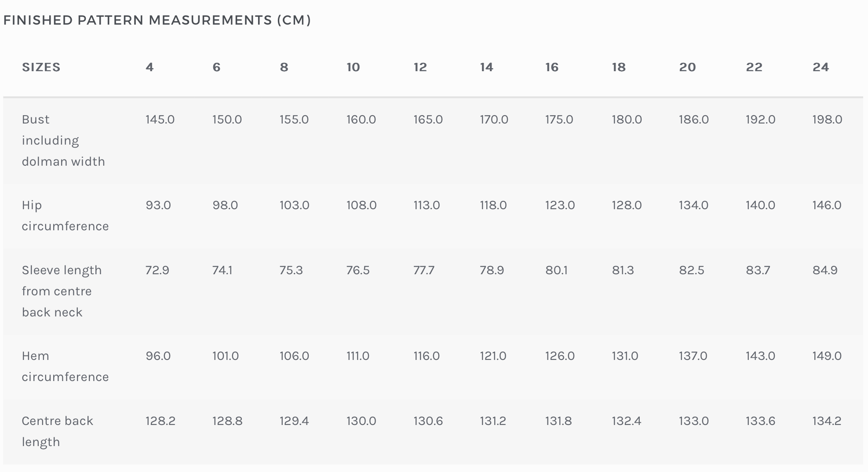Click bust value 145.0 for size 4
Viewport: 868px width, 472px height.
160,120
